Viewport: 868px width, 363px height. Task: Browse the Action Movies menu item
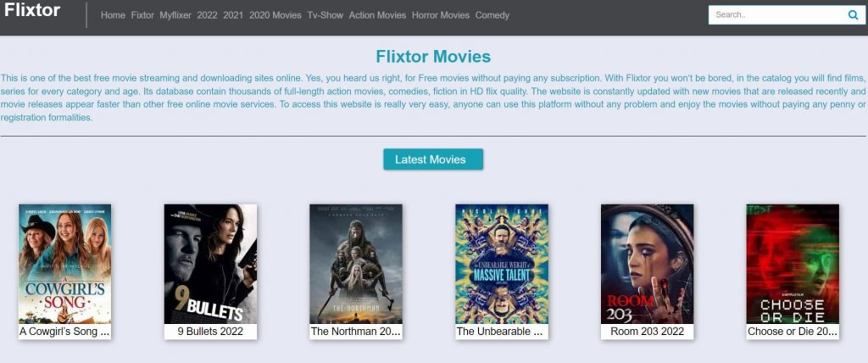377,15
